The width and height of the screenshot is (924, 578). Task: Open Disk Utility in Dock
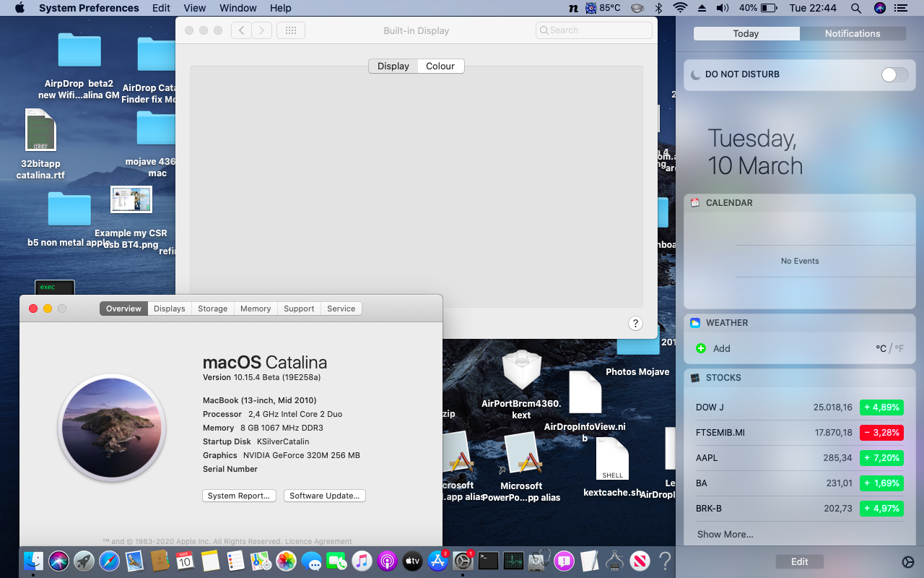coord(539,561)
